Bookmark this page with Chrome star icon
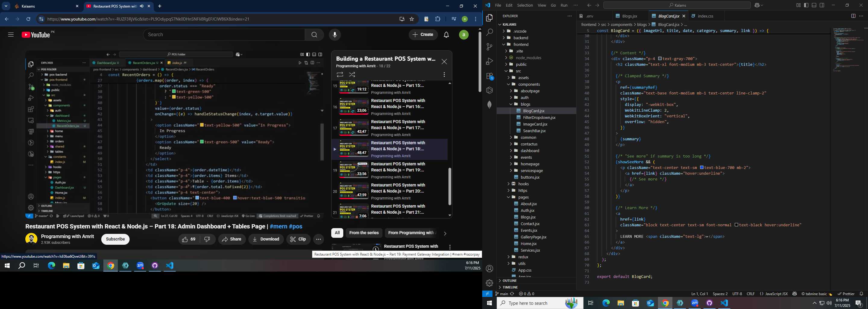Viewport: 868px width, 309px height. 412,19
